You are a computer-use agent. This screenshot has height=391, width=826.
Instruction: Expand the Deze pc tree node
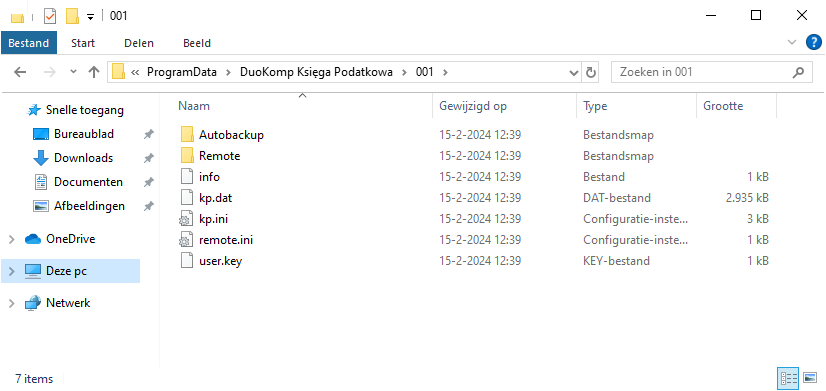coord(11,271)
